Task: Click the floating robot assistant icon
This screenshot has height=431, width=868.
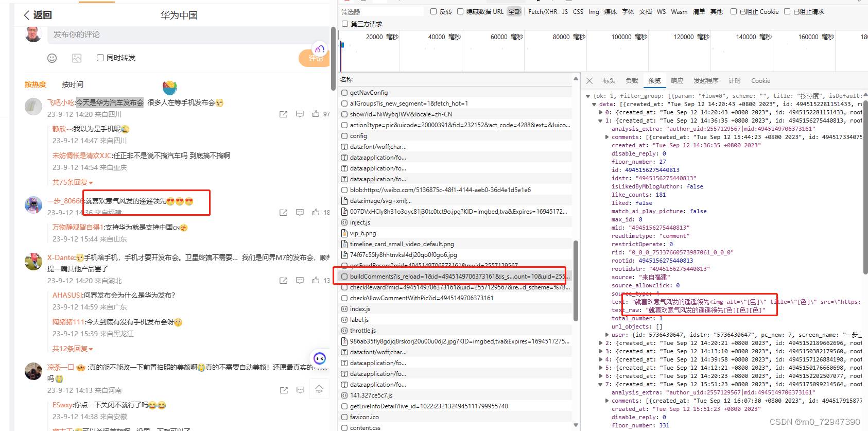Action: click(x=320, y=358)
